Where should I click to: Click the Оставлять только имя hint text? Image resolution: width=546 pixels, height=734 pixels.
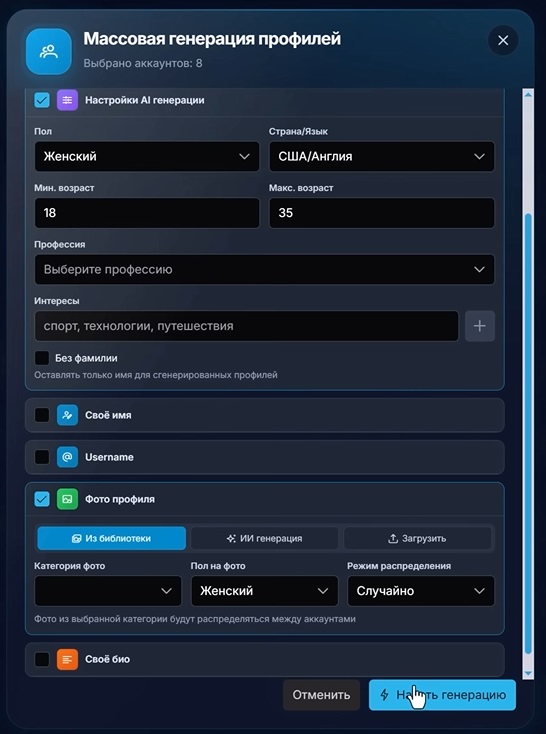156,375
